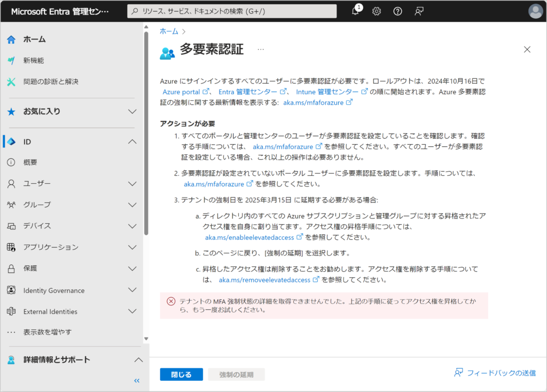Screen dimensions: 547x392
Task: Click the ホーム house icon in sidebar
Action: coord(11,40)
